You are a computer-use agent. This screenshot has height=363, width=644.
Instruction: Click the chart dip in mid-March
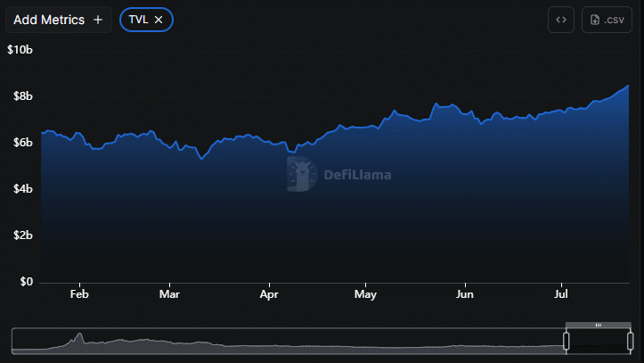202,159
